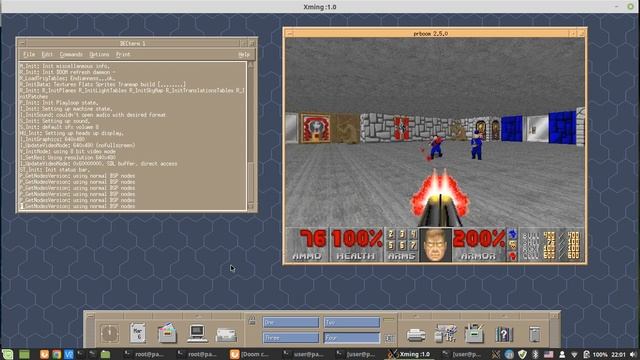
Task: Open the Mailer icon on front panel
Action: point(226,334)
